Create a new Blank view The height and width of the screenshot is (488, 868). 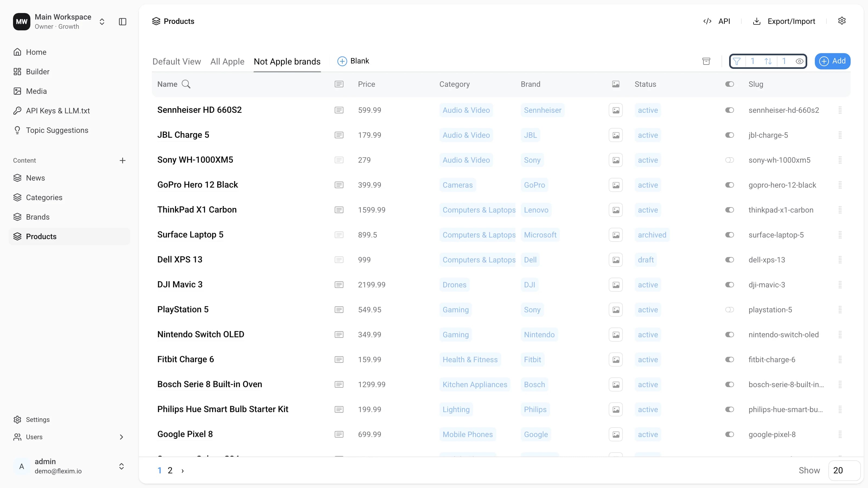pos(353,61)
